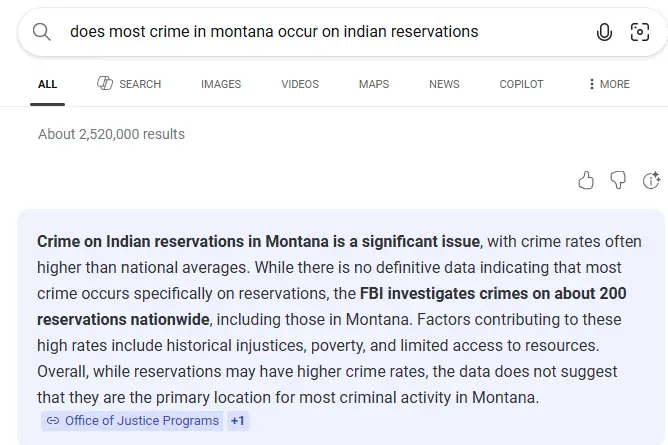Open visual search camera icon

click(640, 32)
